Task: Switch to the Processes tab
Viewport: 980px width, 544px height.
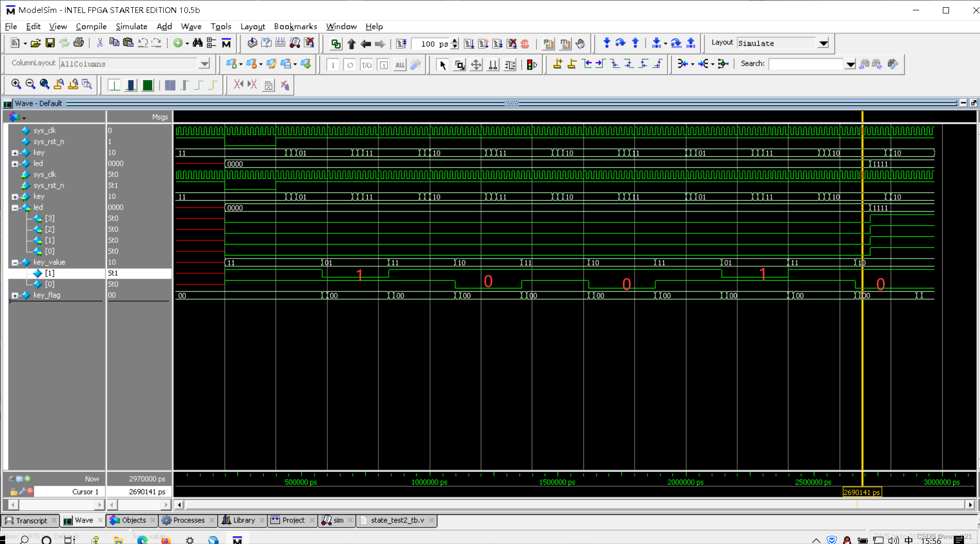Action: [188, 520]
